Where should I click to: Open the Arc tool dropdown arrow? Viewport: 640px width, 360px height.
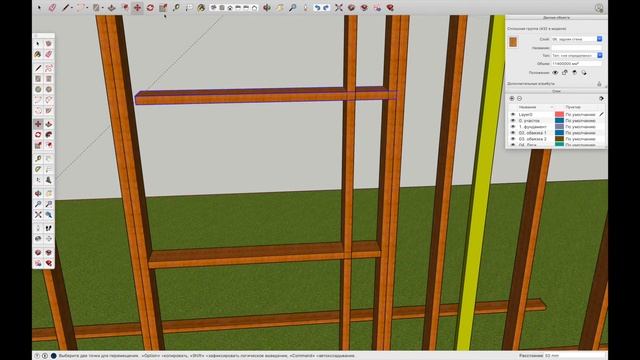point(87,8)
